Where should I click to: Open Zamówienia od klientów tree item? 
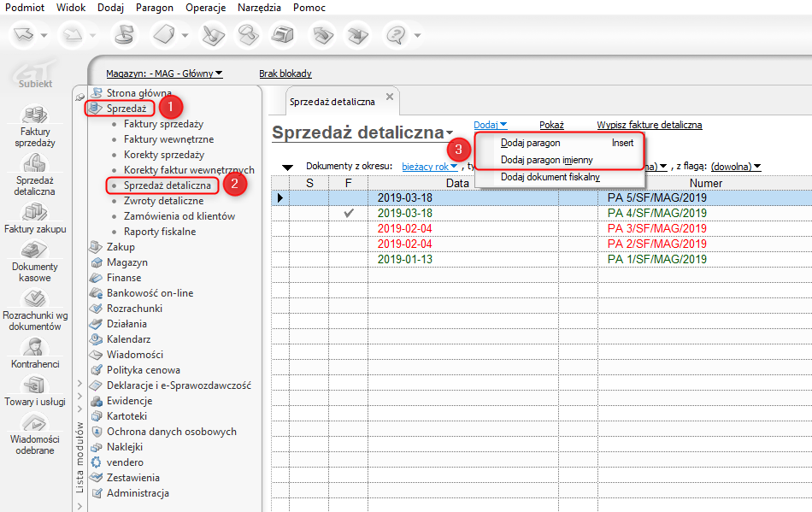tap(179, 216)
